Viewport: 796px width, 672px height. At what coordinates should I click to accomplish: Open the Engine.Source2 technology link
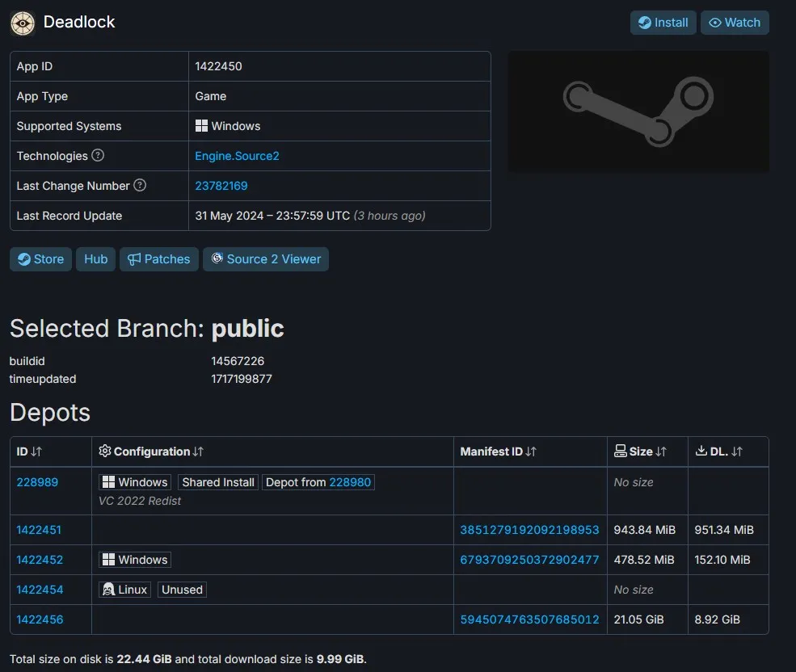pos(237,156)
